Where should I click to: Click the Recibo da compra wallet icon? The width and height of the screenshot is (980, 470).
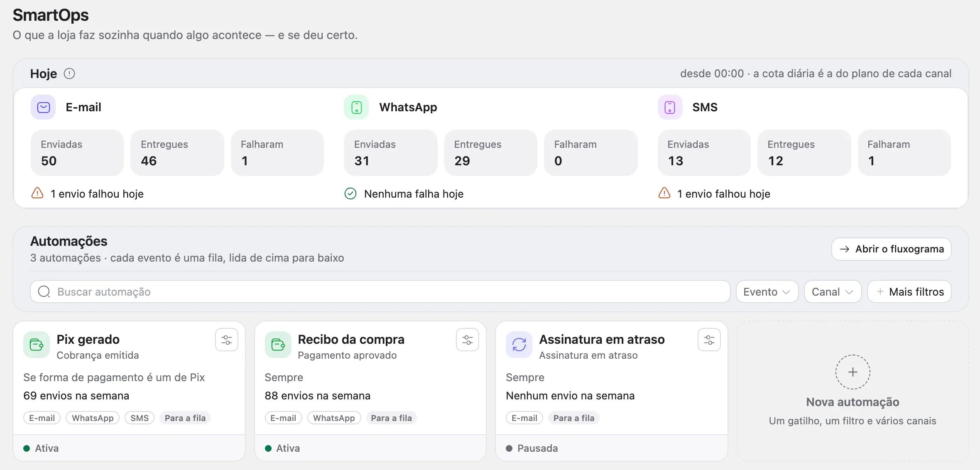[278, 345]
